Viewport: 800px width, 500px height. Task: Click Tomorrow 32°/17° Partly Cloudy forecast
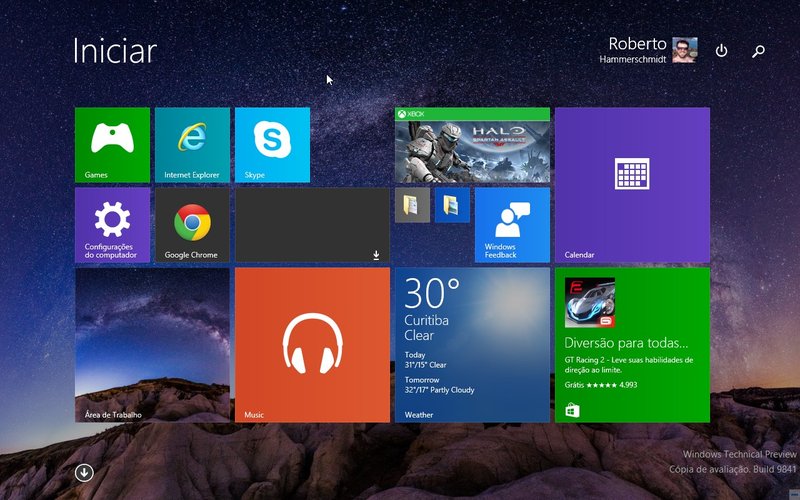[x=439, y=385]
